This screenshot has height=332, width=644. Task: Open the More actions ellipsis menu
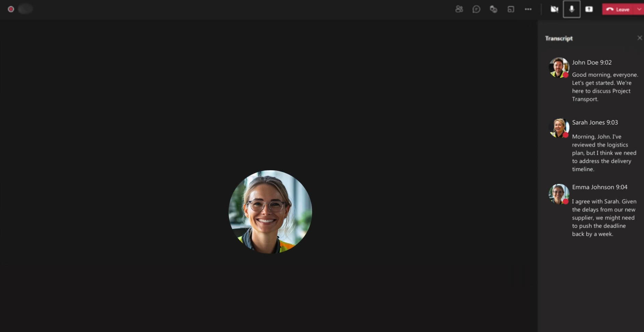528,9
